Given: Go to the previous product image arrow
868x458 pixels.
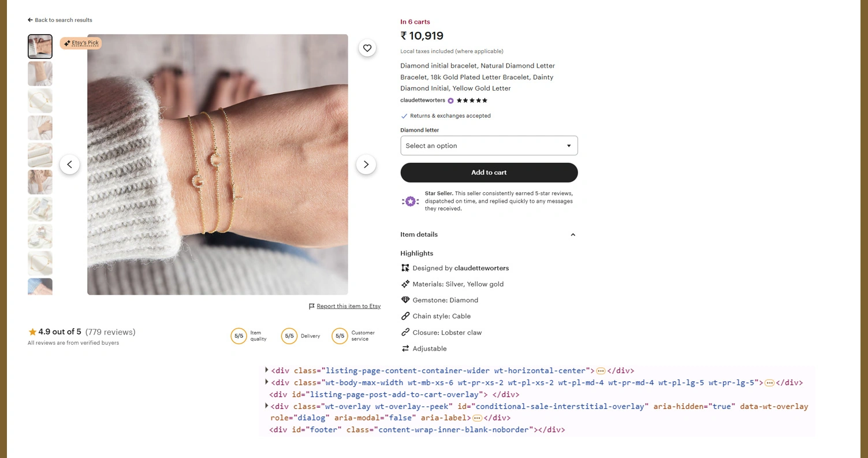Looking at the screenshot, I should point(69,165).
